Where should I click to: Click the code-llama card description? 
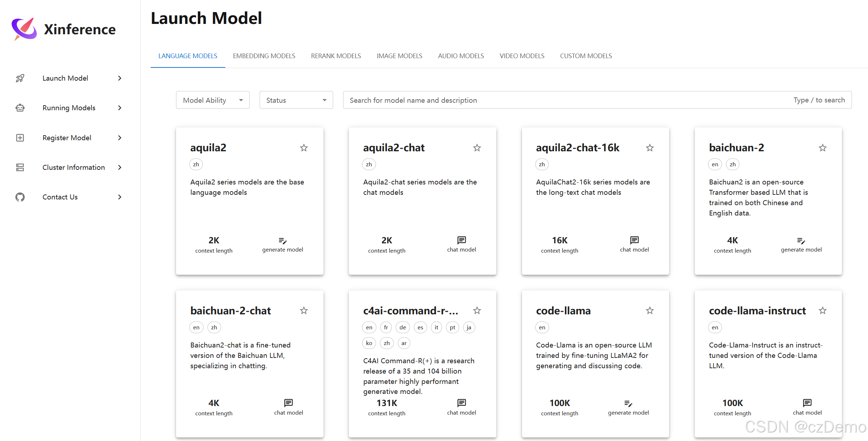(x=594, y=355)
